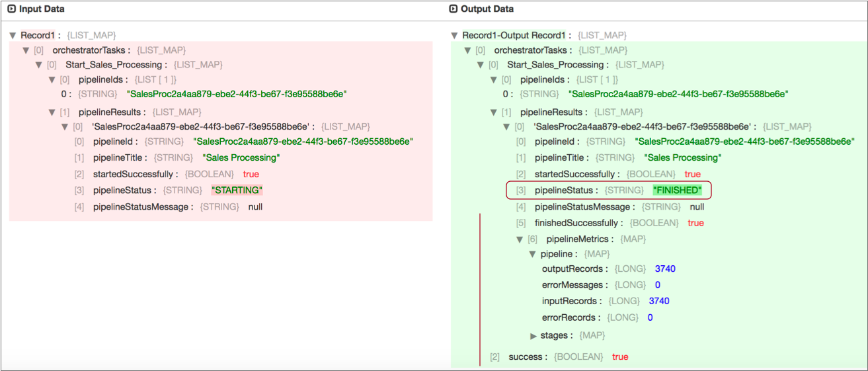The width and height of the screenshot is (868, 371).
Task: Click the errorRecords field row
Action: 572,317
